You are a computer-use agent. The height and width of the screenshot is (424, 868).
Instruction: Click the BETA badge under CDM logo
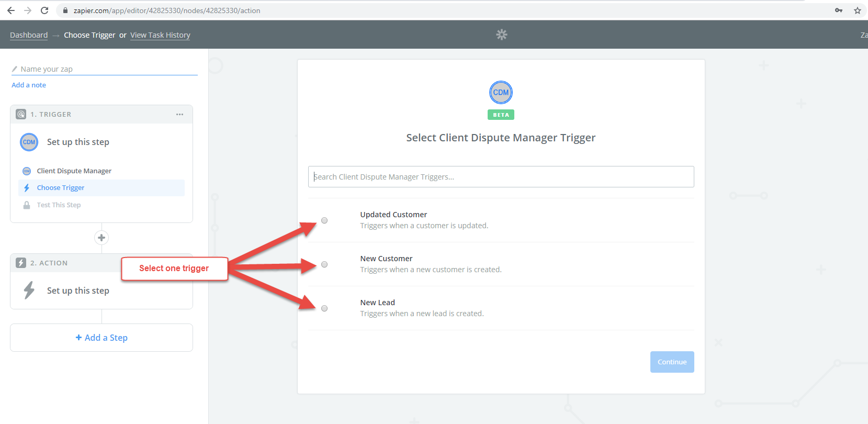tap(501, 115)
